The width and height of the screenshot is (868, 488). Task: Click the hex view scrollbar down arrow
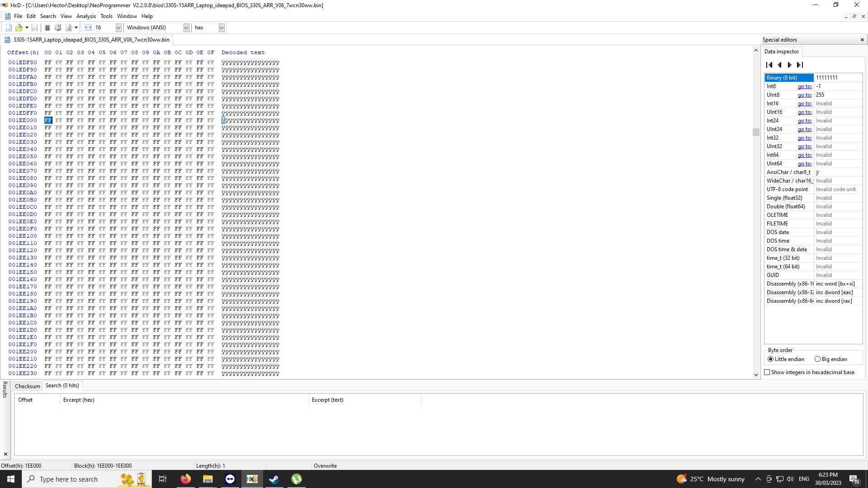756,375
